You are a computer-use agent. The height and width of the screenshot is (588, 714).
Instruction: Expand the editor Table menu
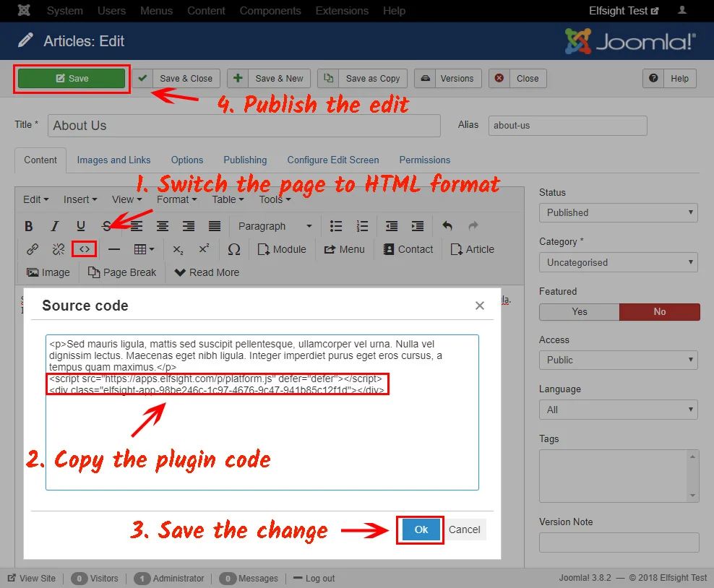[228, 199]
